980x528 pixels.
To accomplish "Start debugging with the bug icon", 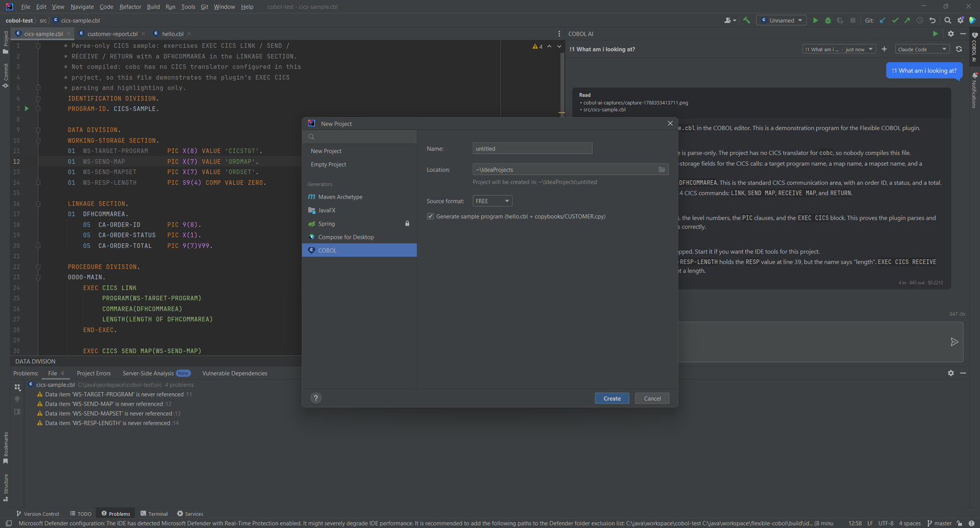I will pyautogui.click(x=828, y=20).
